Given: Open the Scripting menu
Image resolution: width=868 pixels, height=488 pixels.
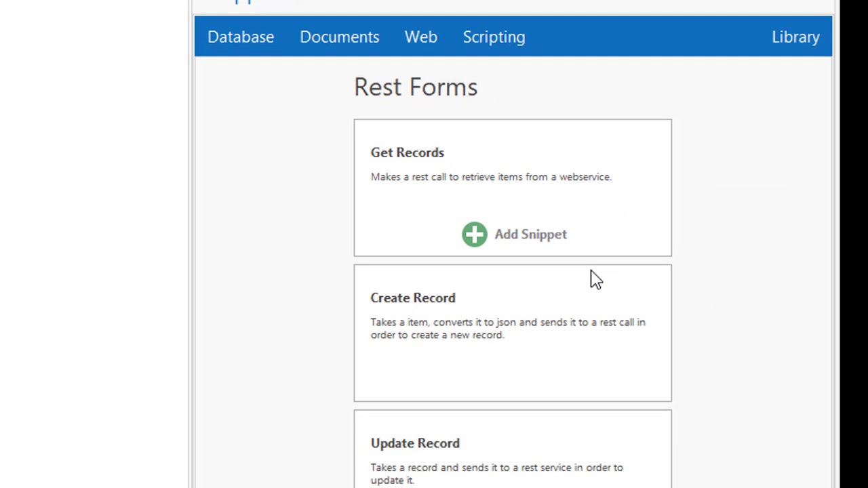Looking at the screenshot, I should [x=494, y=37].
